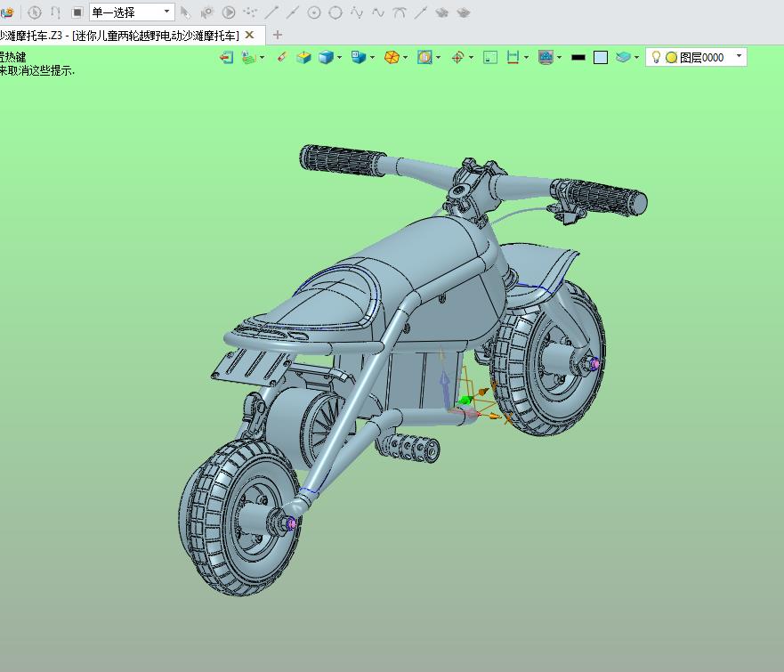The image size is (784, 672).
Task: Close the 沙滩摩托车.Z3 document tab
Action: [x=250, y=35]
